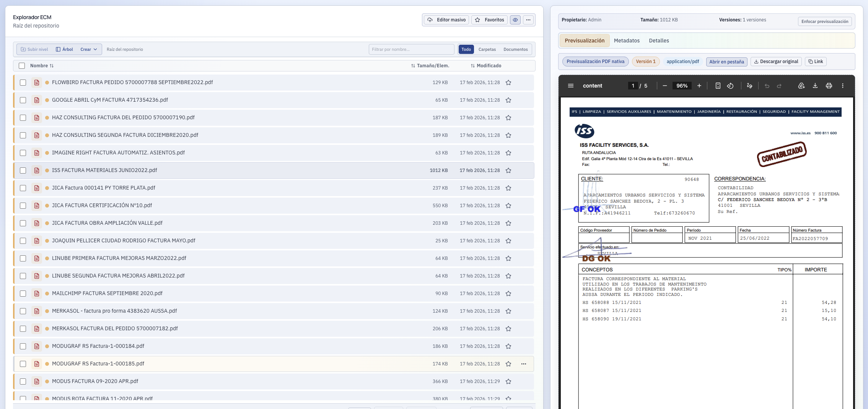Open the Árbol tree view
The width and height of the screenshot is (868, 409).
click(x=64, y=49)
